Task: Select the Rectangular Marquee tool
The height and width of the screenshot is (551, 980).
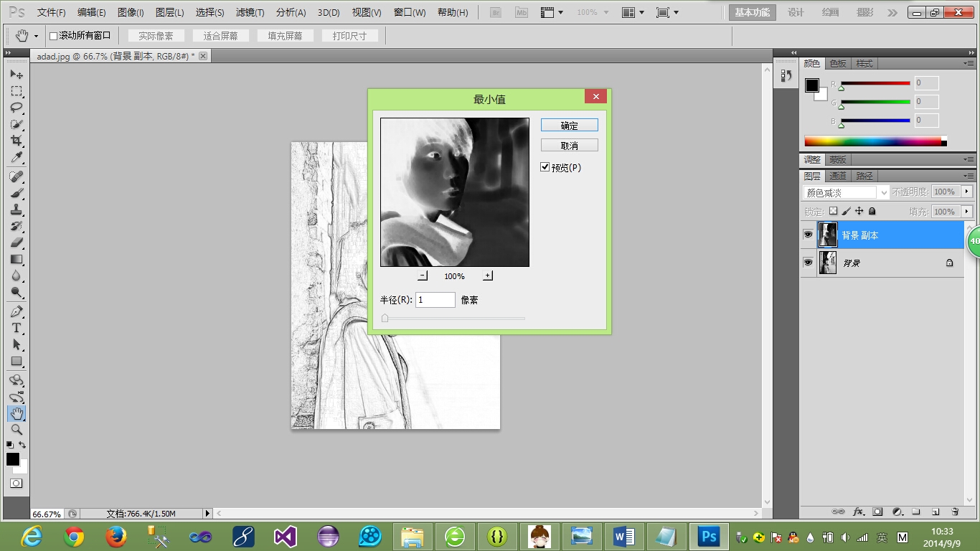Action: 17,91
